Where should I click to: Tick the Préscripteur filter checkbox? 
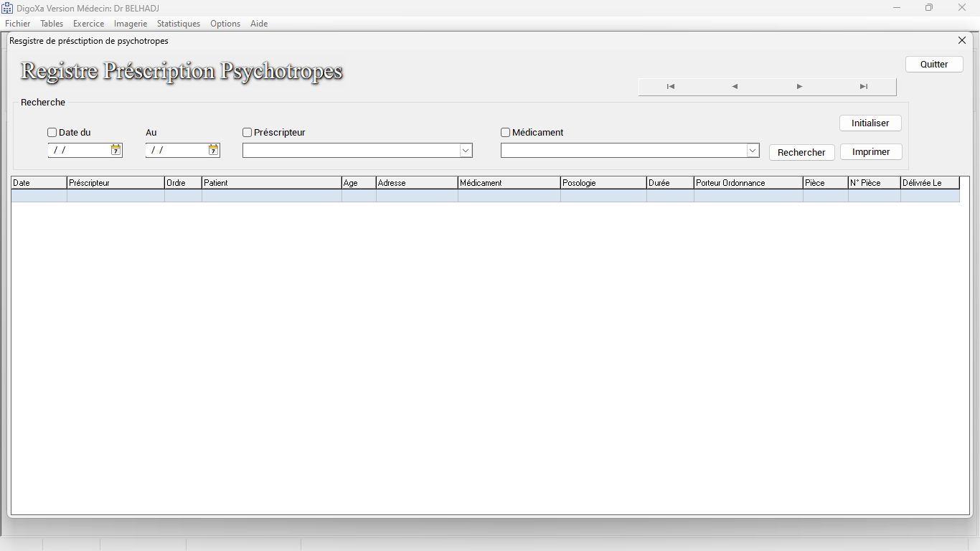(x=248, y=133)
